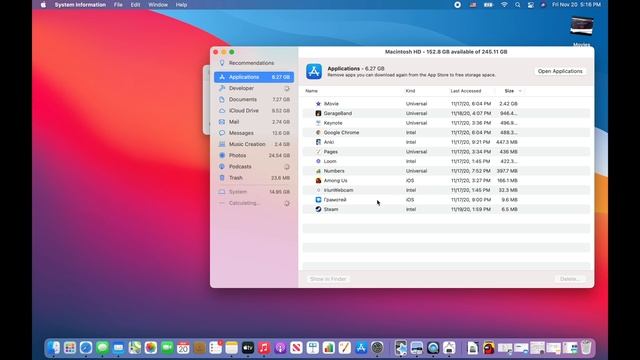Select Trash category in sidebar
The height and width of the screenshot is (360, 640).
(254, 178)
